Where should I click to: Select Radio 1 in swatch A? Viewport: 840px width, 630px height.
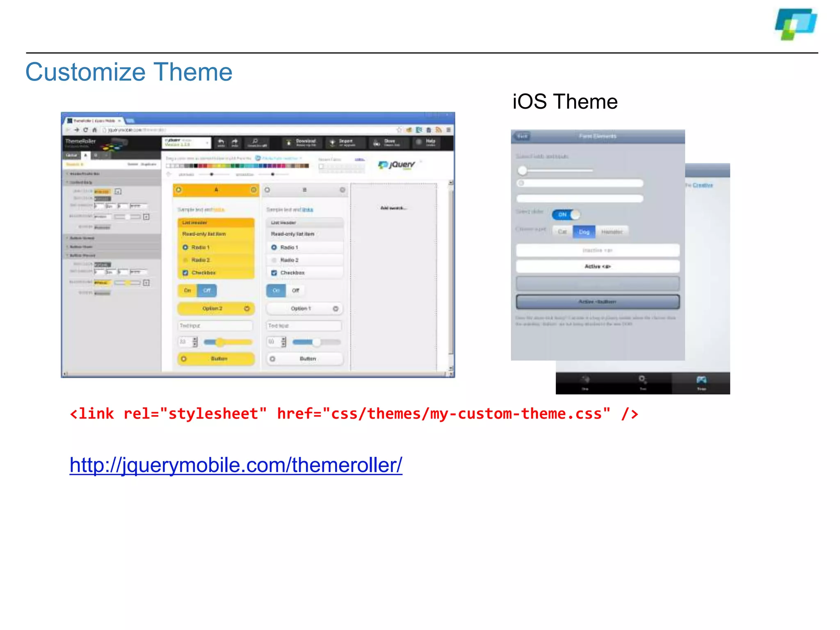[x=216, y=247]
